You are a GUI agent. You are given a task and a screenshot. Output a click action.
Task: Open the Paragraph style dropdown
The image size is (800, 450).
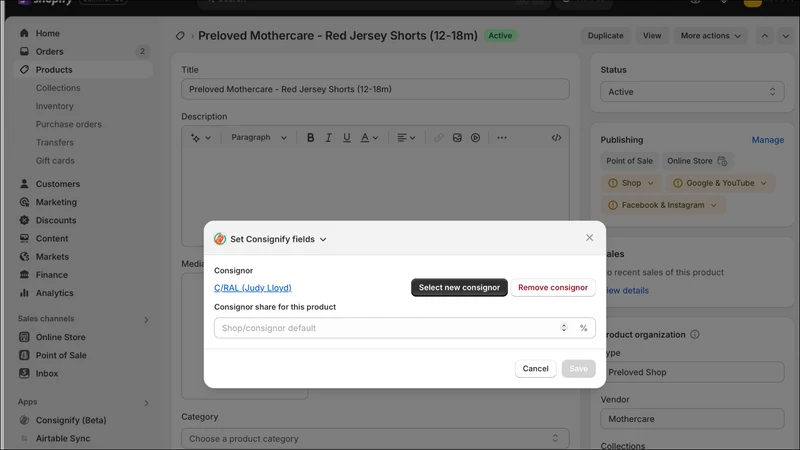[259, 138]
